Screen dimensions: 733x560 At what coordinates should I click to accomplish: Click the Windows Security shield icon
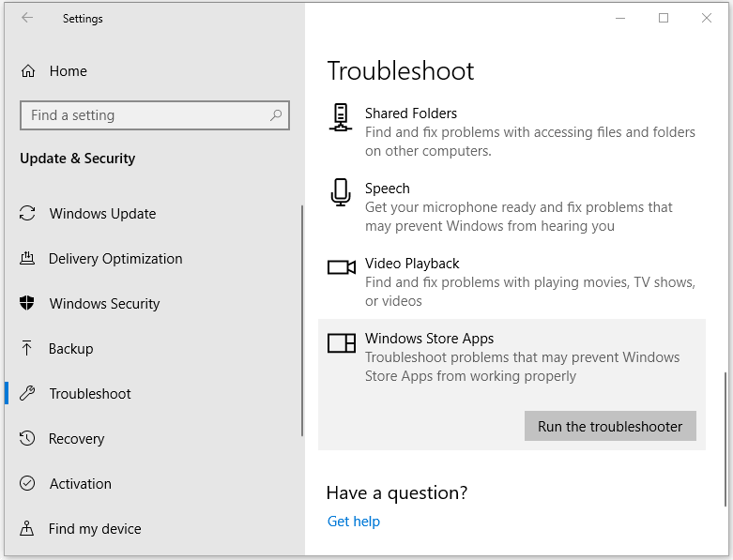click(27, 303)
